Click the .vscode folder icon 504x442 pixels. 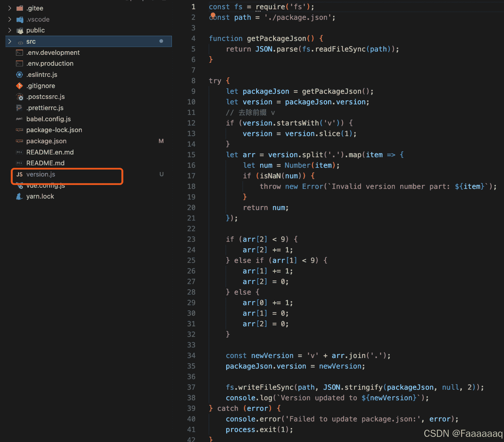(x=20, y=19)
